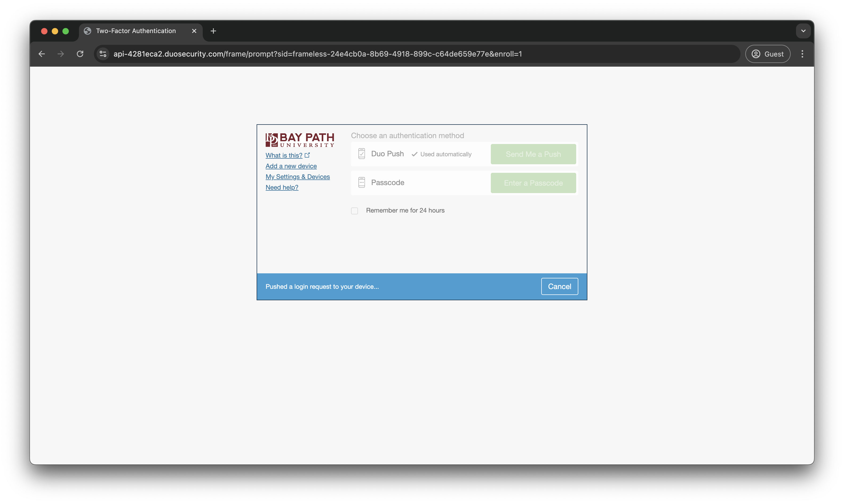Follow the Add a new device link
Viewport: 844px width, 504px height.
point(291,166)
